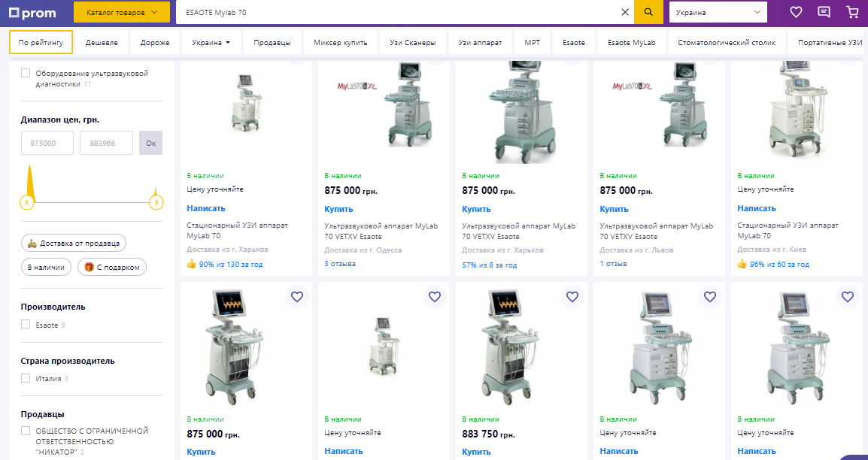Screen dimensions: 868x460
Task: Click the yellow search magnifier button
Action: click(648, 12)
